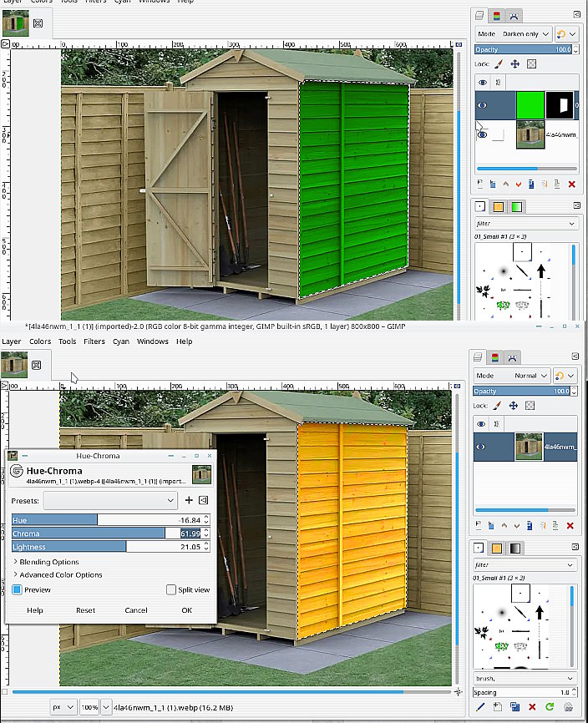Duplicate the layer in the upper window
Screen dimensions: 588x723
[531, 184]
